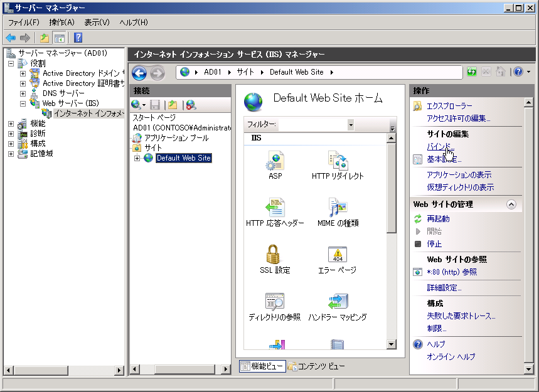The height and width of the screenshot is (392, 539).
Task: Open the ヘルプ(H) menu
Action: point(134,23)
